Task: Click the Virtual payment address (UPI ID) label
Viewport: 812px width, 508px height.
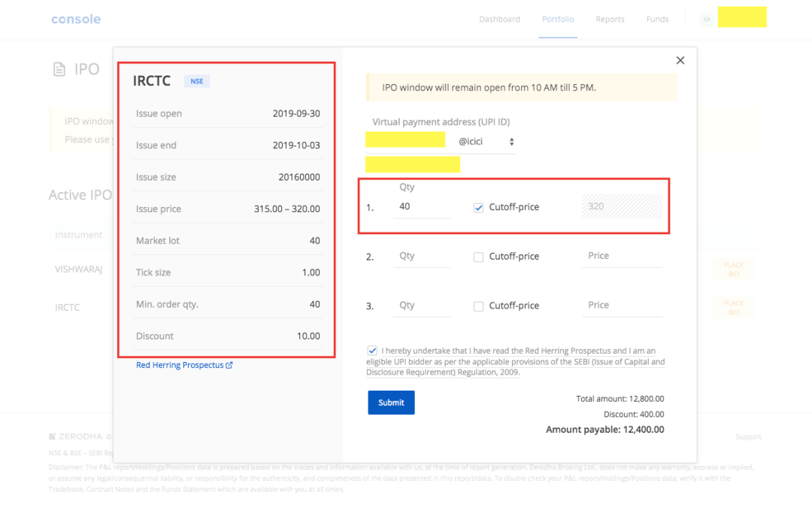Action: (441, 122)
